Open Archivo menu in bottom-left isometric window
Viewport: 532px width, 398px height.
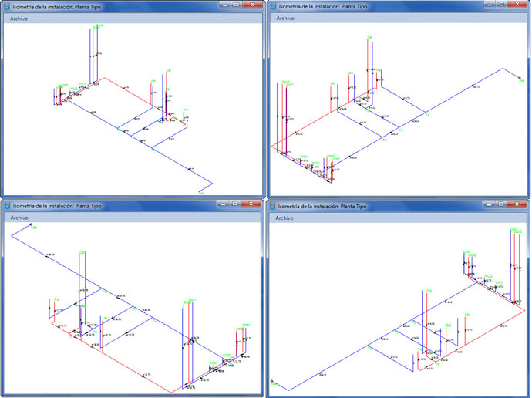click(x=19, y=218)
